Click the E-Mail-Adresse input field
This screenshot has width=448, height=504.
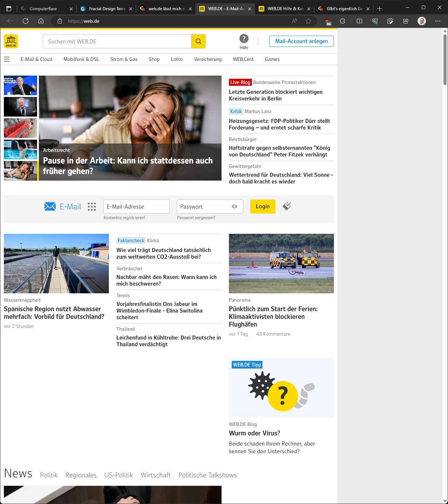click(x=136, y=206)
